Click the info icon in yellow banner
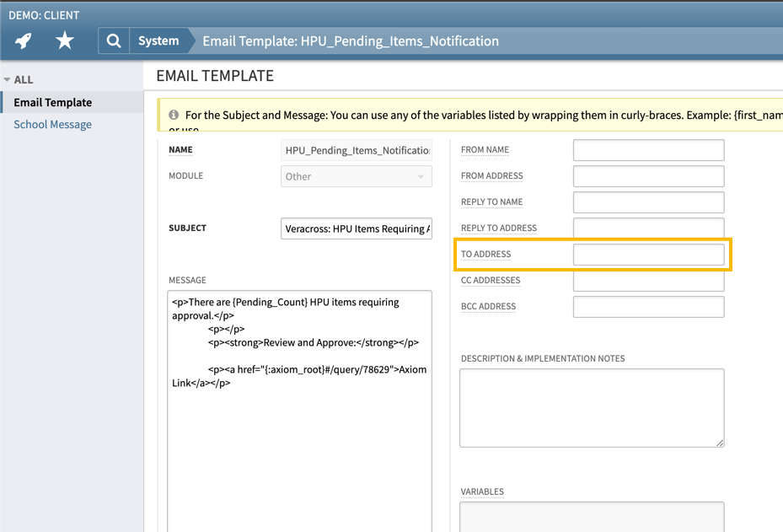783x532 pixels. pyautogui.click(x=174, y=115)
